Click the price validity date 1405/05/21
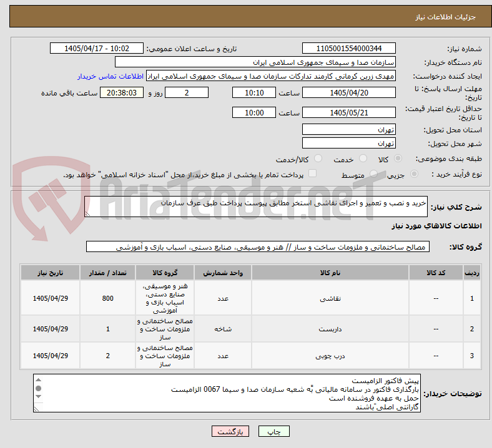492x448 pixels. click(348, 112)
